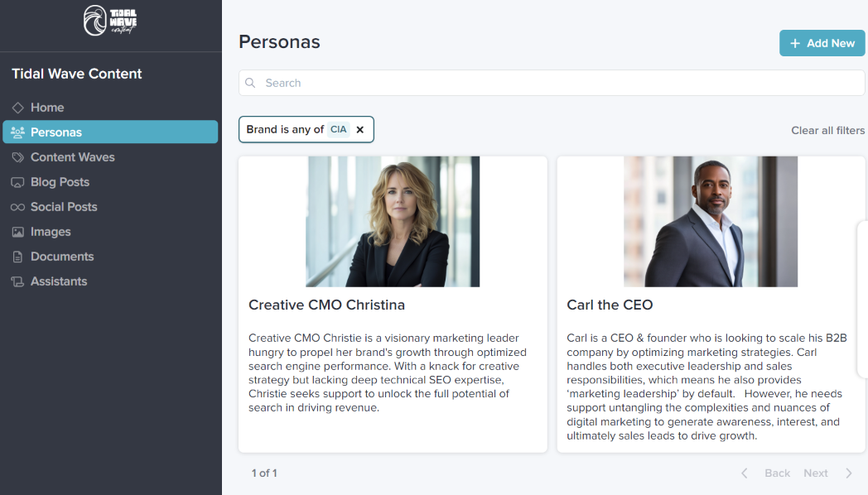
Task: Click the Documents file icon
Action: coord(17,257)
